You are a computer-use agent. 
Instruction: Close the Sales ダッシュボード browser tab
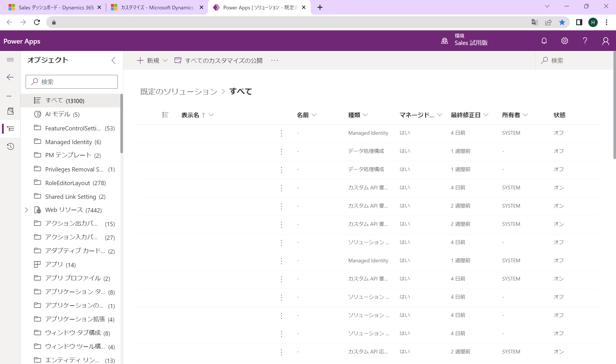click(x=99, y=7)
